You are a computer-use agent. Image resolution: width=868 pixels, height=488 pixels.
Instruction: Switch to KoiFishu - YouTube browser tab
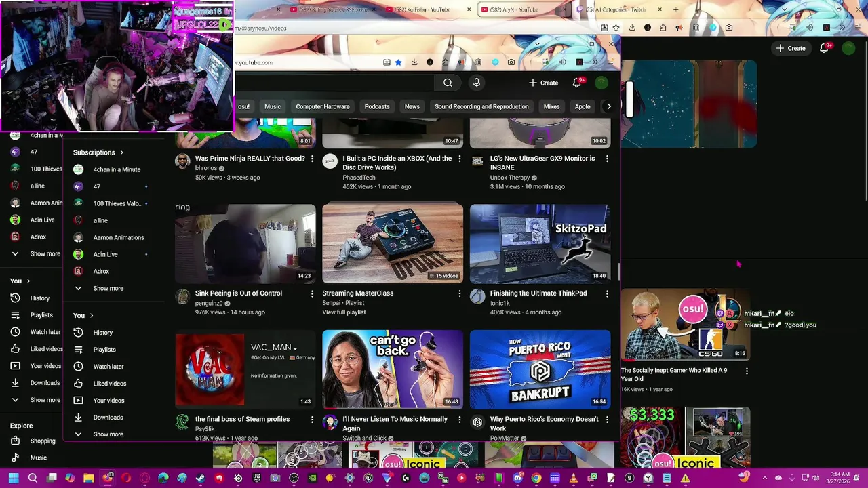point(427,9)
